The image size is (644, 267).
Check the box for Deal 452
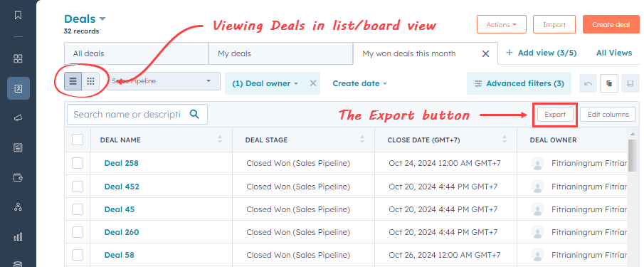[78, 187]
